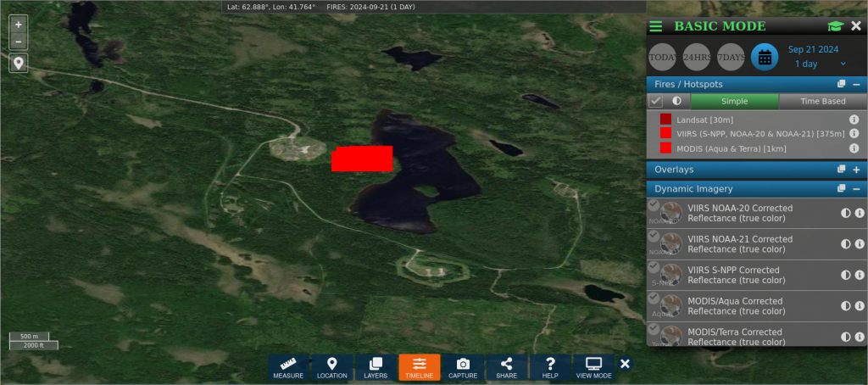Click Landsat [30m] legend label

pyautogui.click(x=704, y=120)
